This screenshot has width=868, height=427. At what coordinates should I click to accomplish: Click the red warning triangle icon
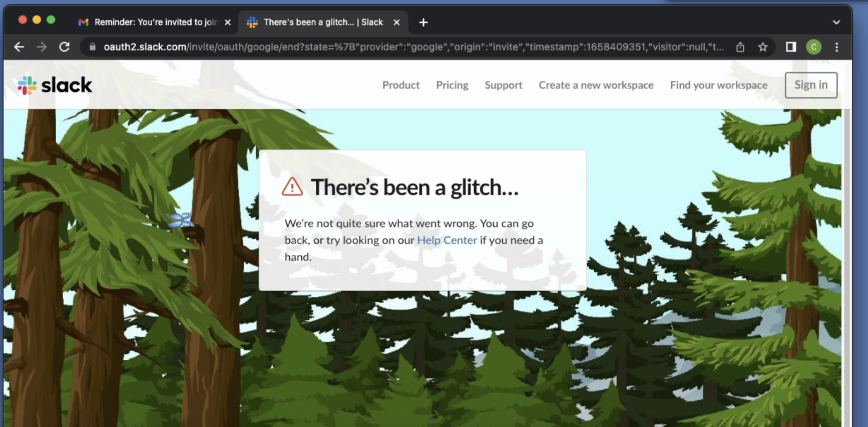(x=292, y=186)
